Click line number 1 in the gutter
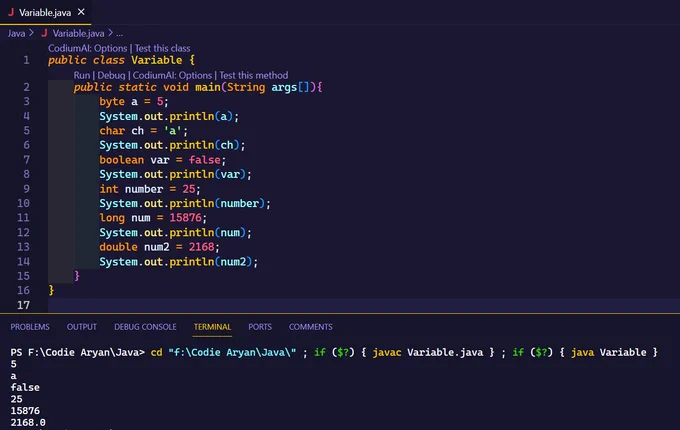The image size is (680, 430). click(26, 60)
